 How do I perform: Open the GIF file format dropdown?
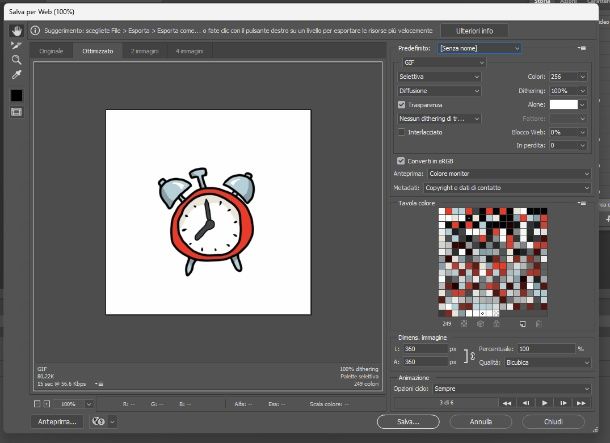(444, 62)
